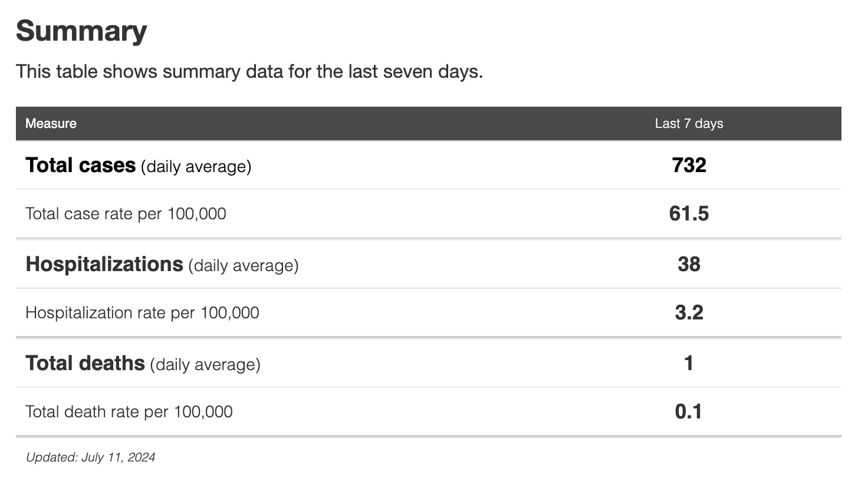The height and width of the screenshot is (488, 868).
Task: Click the (daily average) text beside Total deaths
Action: [205, 365]
